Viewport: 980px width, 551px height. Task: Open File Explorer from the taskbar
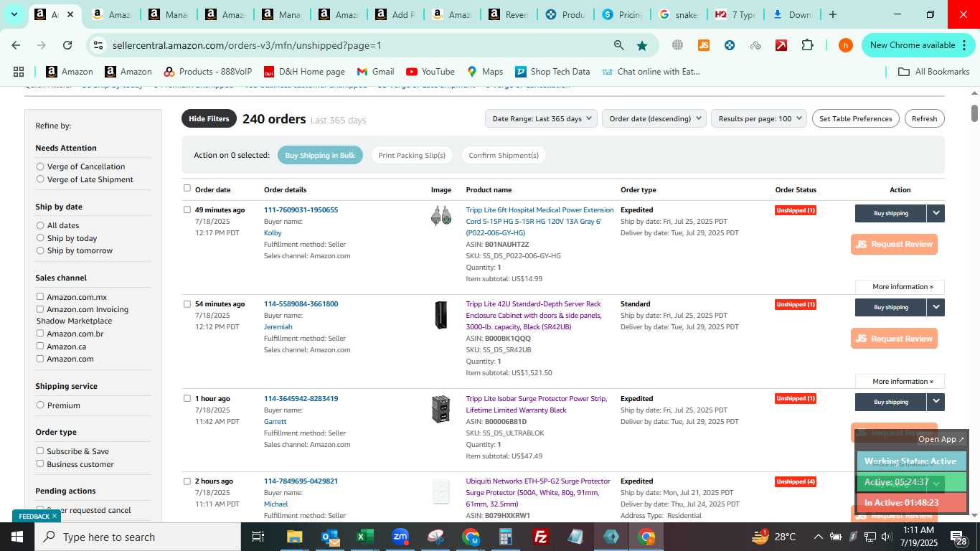tap(294, 537)
